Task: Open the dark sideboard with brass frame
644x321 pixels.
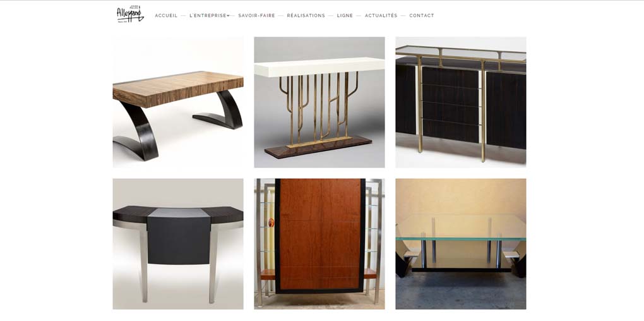Action: pos(461,102)
